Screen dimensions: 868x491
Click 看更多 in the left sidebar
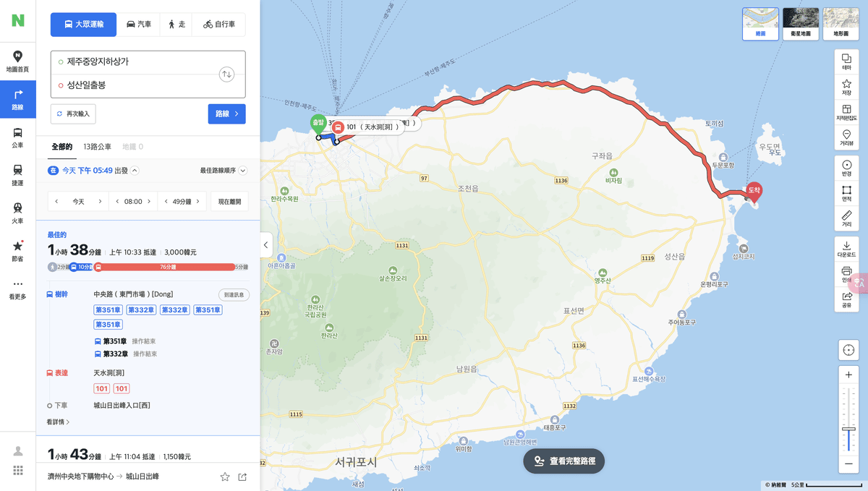17,289
